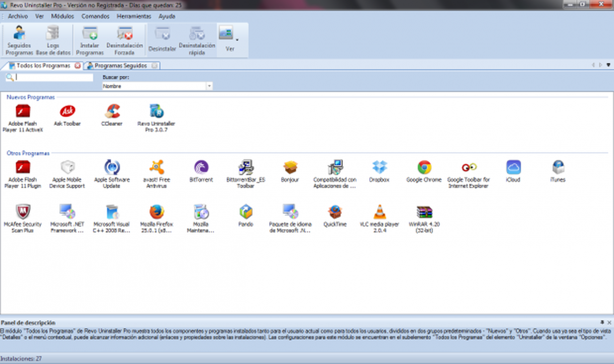
Task: Open the Herramientas menu
Action: click(134, 16)
